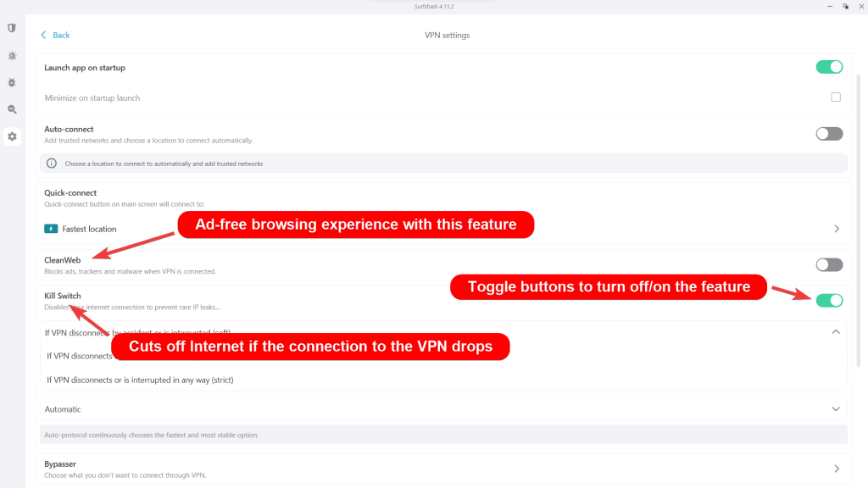Click the "Auto-connect" heading
The image size is (868, 488).
point(69,129)
